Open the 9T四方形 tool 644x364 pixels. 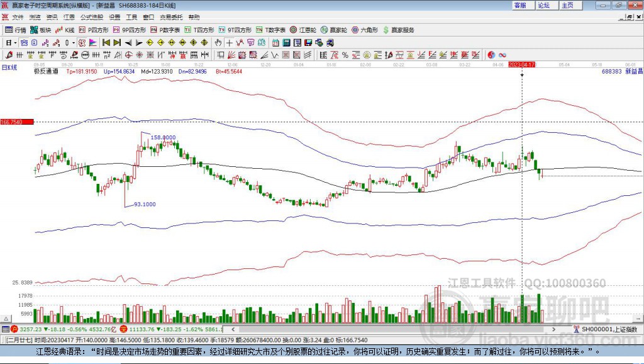click(235, 30)
